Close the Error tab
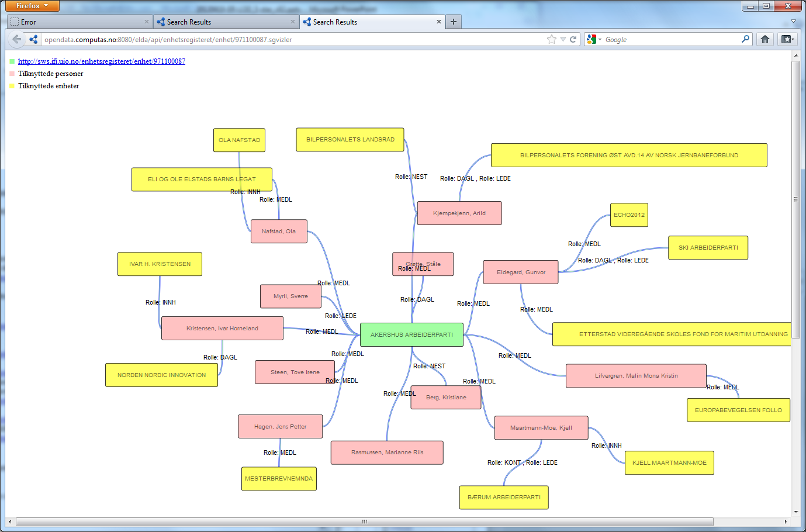The width and height of the screenshot is (806, 532). point(147,22)
